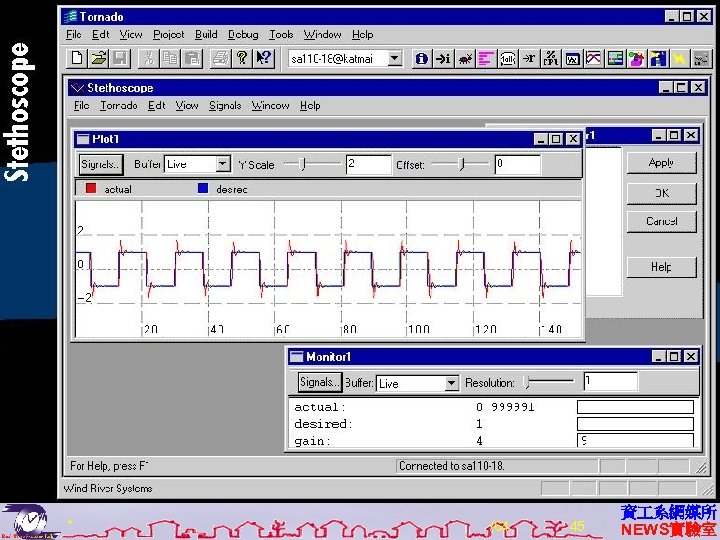Click the context help arrow-question icon
This screenshot has height=540, width=720.
264,58
